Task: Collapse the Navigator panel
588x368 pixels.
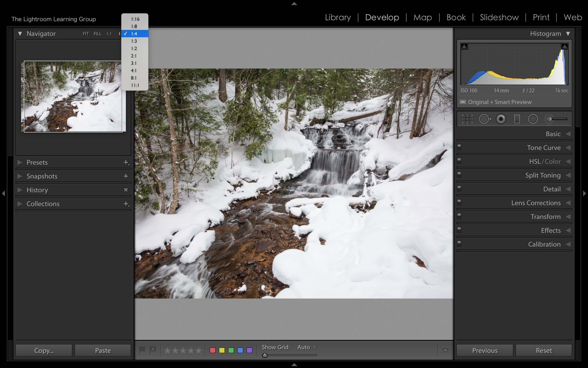Action: [20, 34]
